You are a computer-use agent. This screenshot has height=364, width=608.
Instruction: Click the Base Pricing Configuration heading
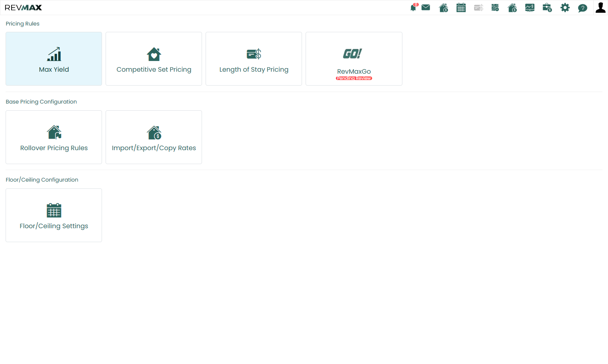pyautogui.click(x=41, y=102)
